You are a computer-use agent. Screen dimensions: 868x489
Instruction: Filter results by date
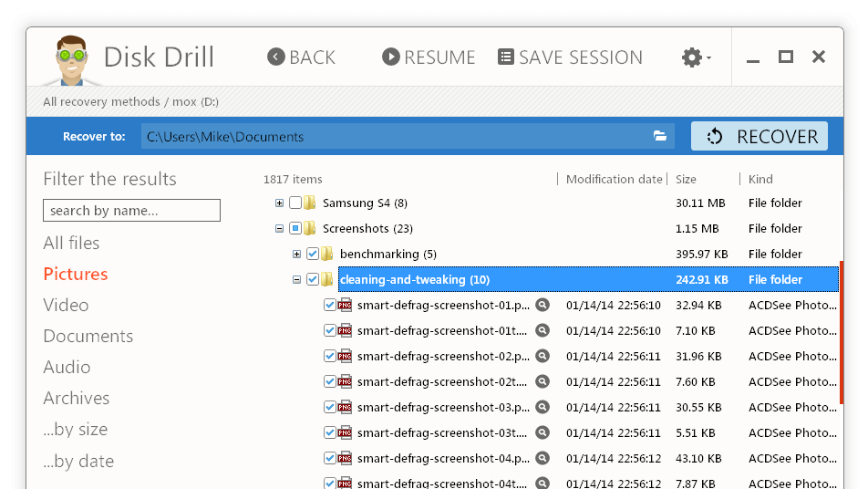[78, 461]
